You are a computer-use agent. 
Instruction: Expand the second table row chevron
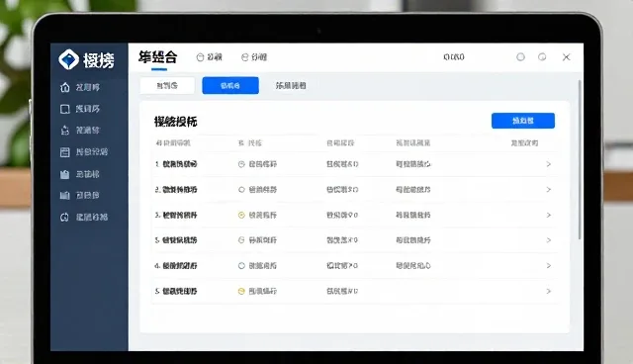click(x=549, y=190)
